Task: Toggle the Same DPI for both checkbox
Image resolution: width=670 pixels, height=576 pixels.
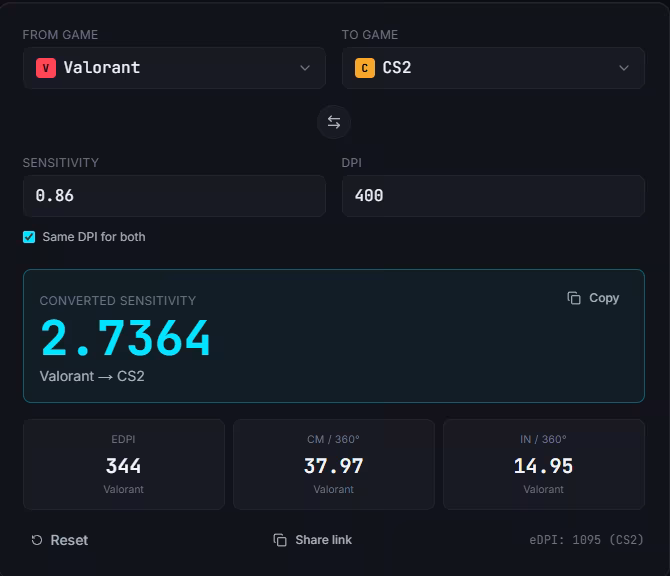Action: click(29, 237)
